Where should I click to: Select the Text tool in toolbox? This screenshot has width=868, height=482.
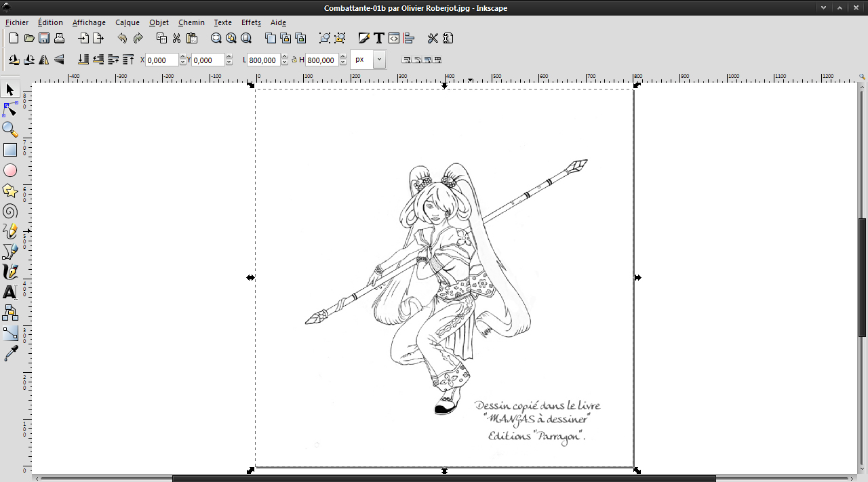9,292
